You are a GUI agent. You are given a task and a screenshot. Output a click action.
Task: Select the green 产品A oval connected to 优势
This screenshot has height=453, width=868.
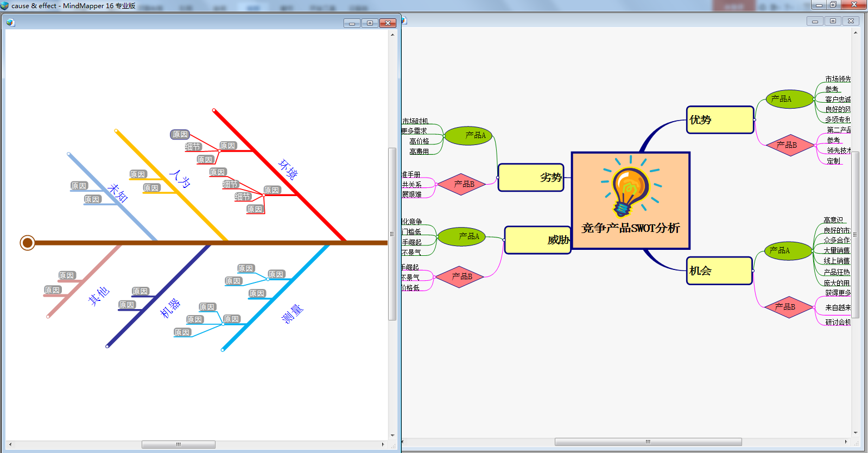pyautogui.click(x=789, y=99)
